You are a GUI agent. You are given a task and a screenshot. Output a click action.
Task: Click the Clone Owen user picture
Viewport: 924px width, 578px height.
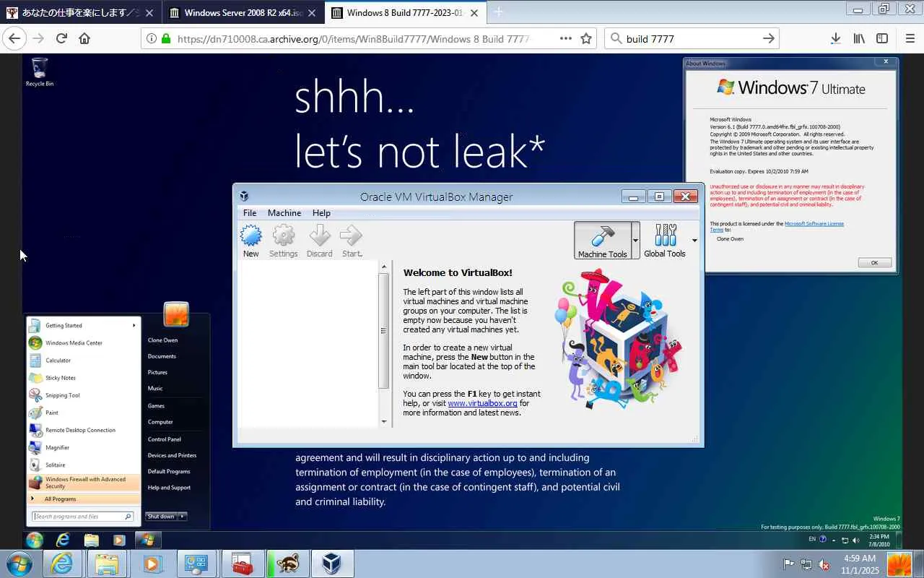[x=176, y=314]
